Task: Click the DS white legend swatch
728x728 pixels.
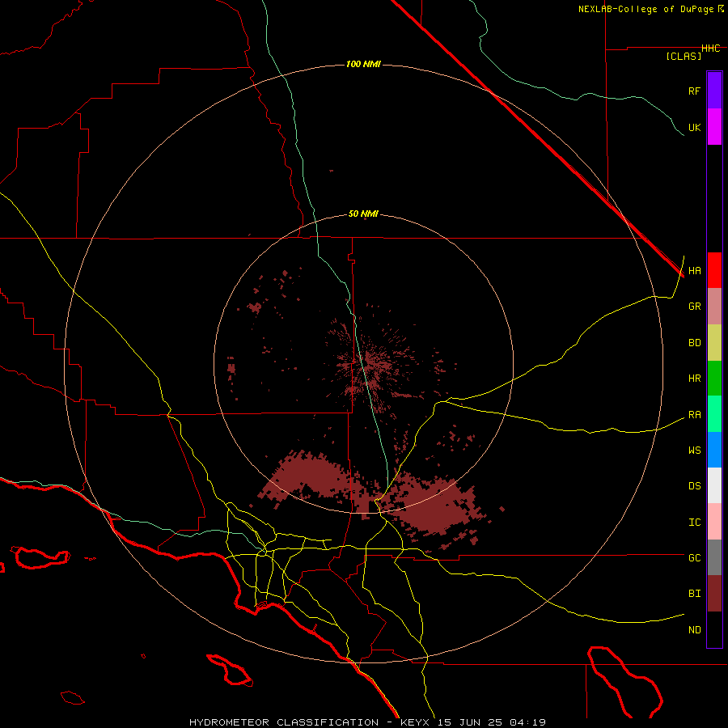Action: [714, 485]
